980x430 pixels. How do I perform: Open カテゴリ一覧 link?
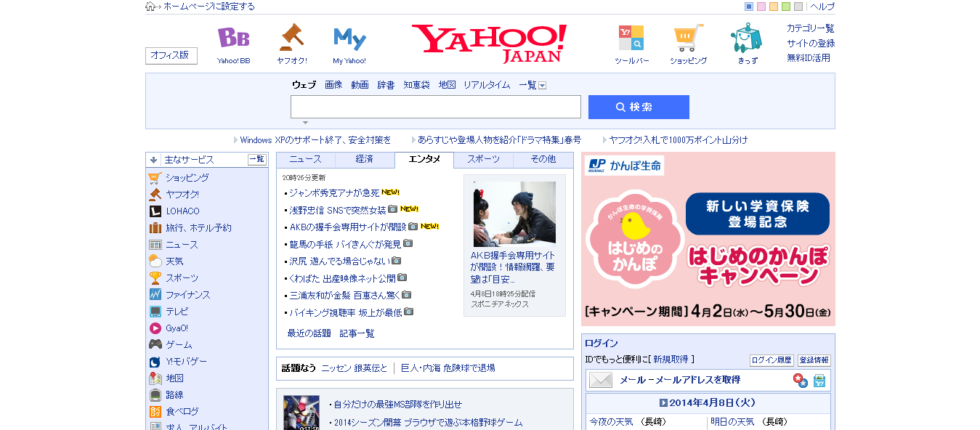pos(810,28)
